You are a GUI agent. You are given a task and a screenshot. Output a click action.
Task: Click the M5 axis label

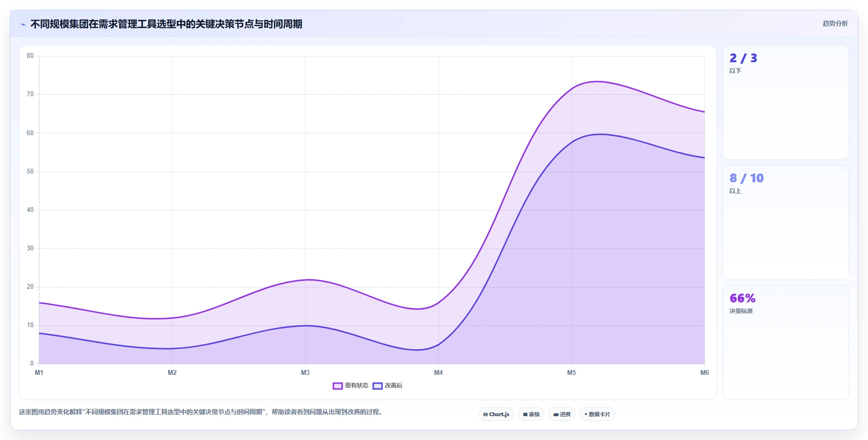(x=572, y=372)
